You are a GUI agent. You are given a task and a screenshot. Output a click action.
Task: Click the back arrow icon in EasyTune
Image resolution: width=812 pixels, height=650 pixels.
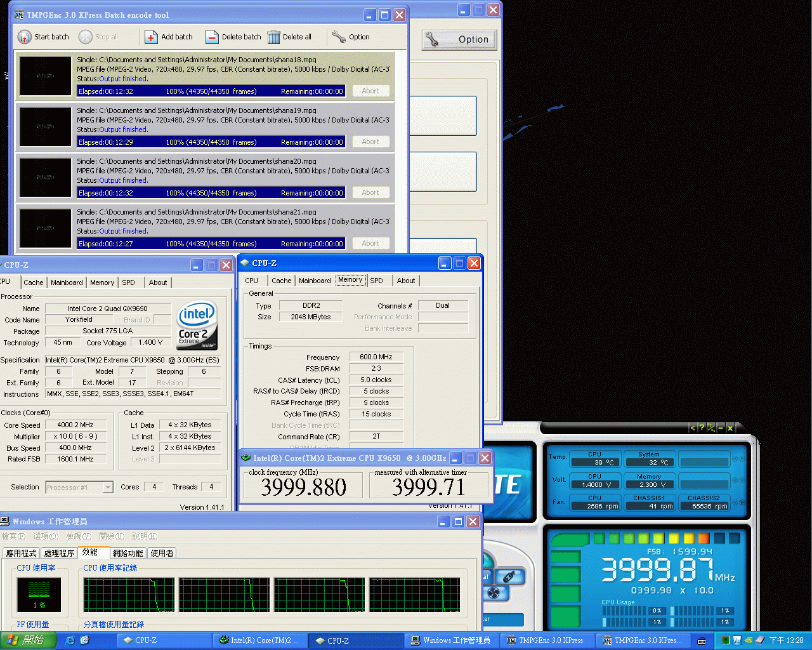pos(692,428)
